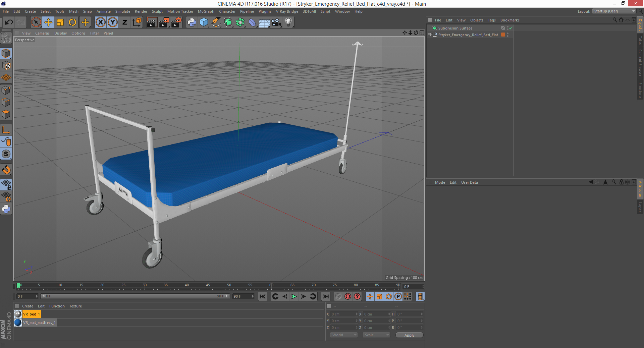
Task: Open render settings icon
Action: pyautogui.click(x=176, y=22)
